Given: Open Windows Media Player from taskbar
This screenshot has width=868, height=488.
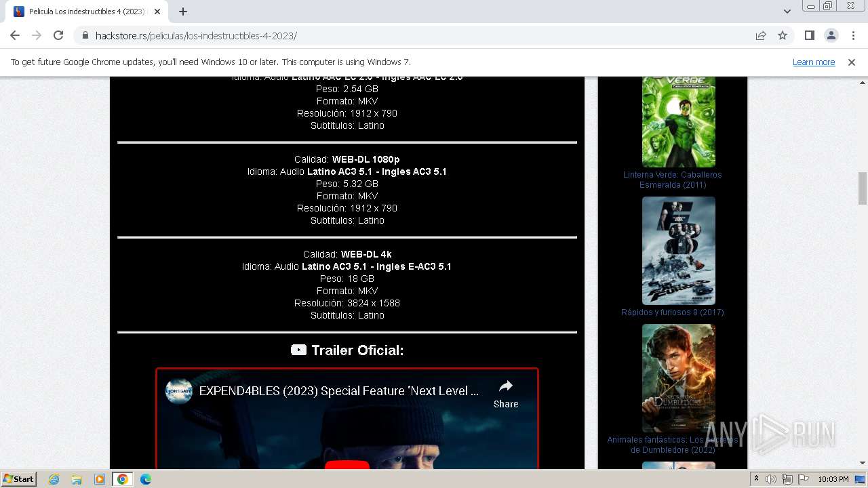Looking at the screenshot, I should [x=100, y=479].
